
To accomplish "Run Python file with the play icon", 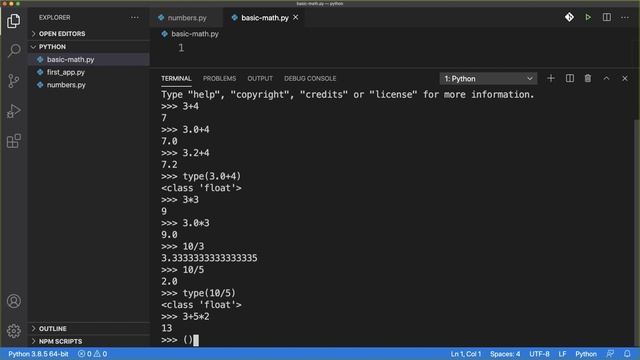I will tap(588, 17).
